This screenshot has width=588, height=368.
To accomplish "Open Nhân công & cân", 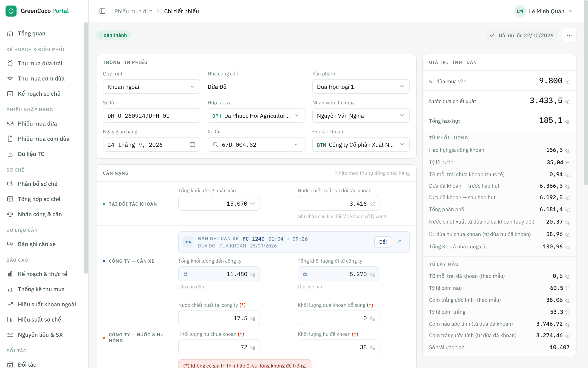I will coord(42,214).
